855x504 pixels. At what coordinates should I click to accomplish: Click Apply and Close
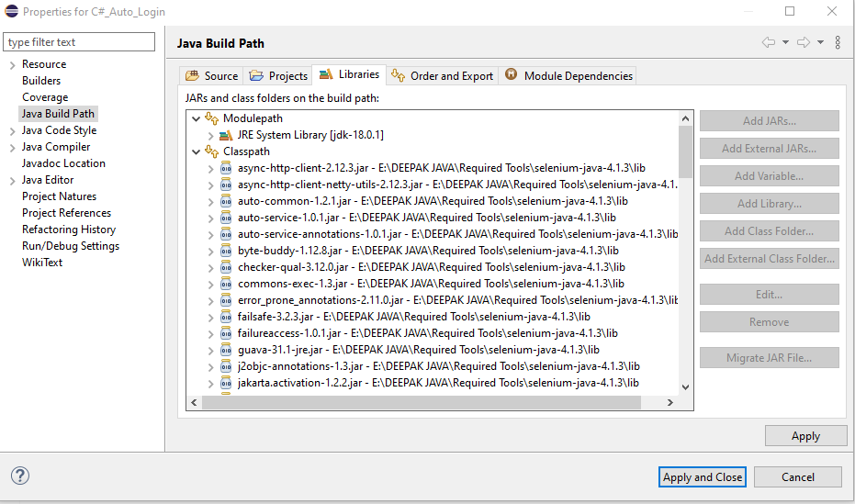pyautogui.click(x=703, y=476)
